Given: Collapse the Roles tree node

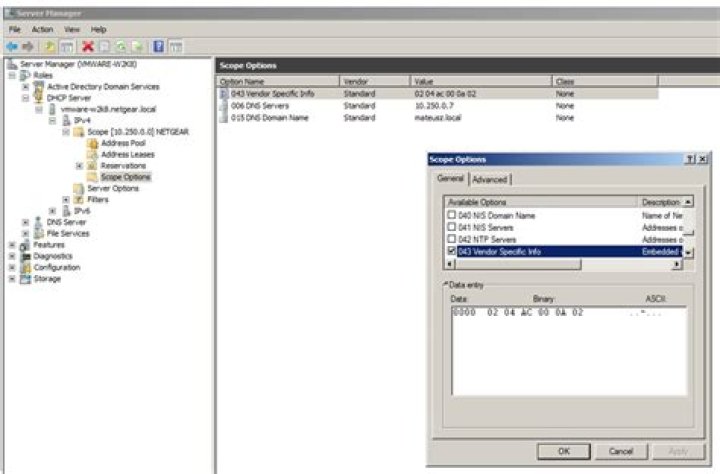Looking at the screenshot, I should pyautogui.click(x=12, y=75).
